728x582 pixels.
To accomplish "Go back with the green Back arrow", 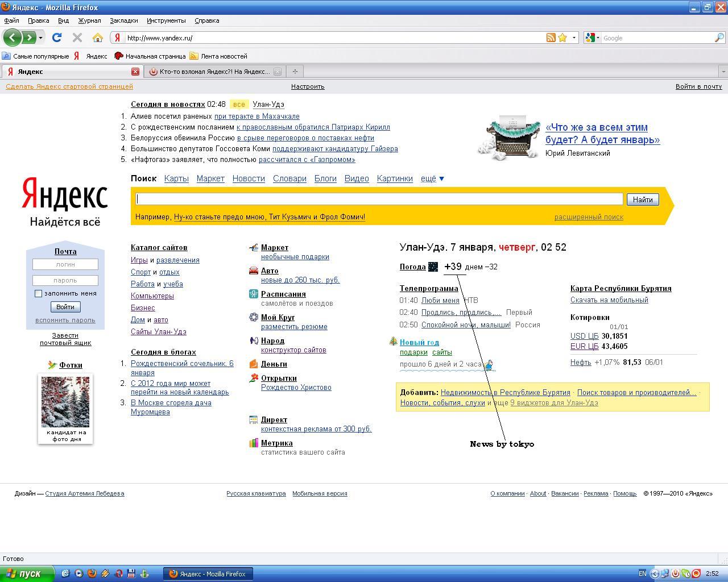I will (12, 38).
